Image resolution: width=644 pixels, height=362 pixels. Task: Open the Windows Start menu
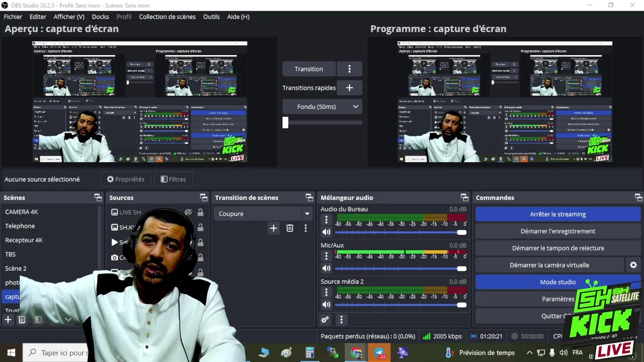point(11,352)
